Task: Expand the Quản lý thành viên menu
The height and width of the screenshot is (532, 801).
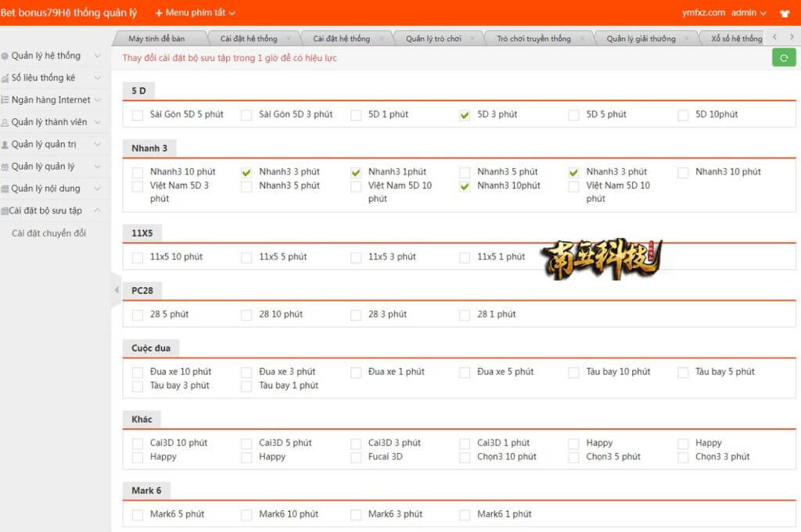Action: (97, 122)
